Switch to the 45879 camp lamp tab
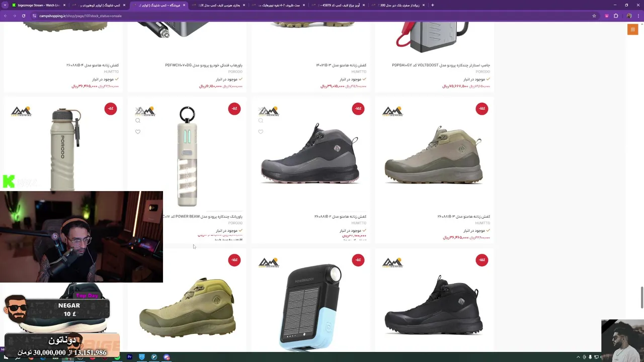The image size is (644, 362). pyautogui.click(x=338, y=5)
